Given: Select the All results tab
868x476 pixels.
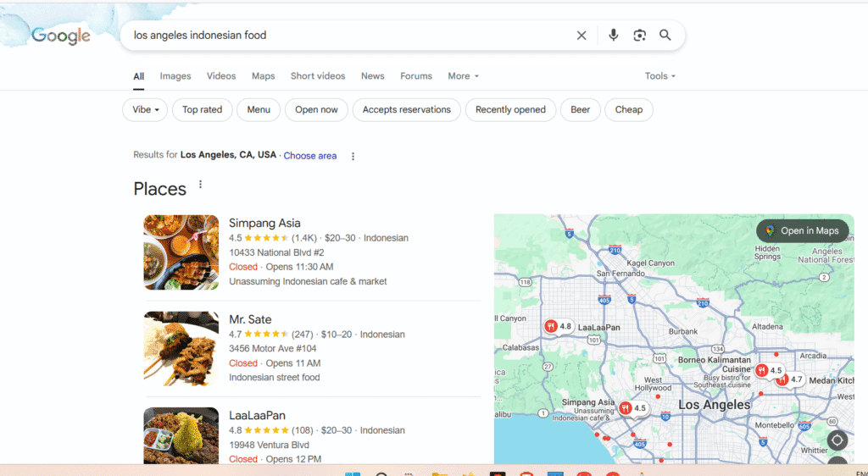Looking at the screenshot, I should (138, 76).
